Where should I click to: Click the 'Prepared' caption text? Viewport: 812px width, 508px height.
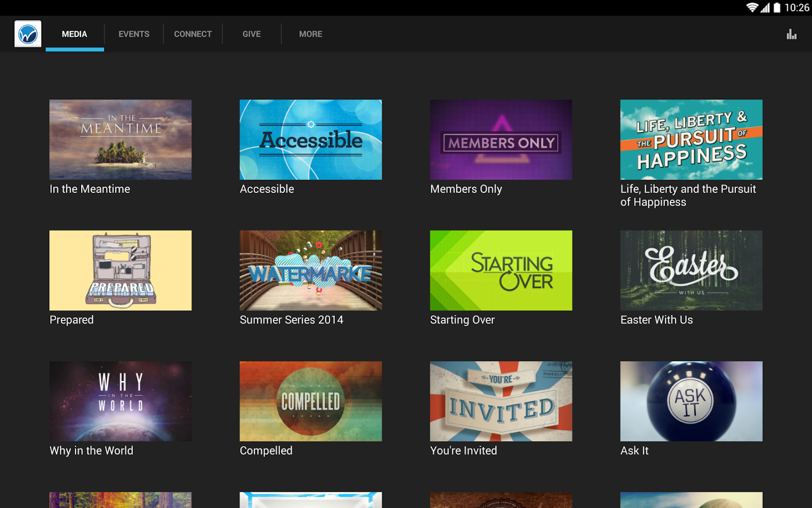(72, 320)
